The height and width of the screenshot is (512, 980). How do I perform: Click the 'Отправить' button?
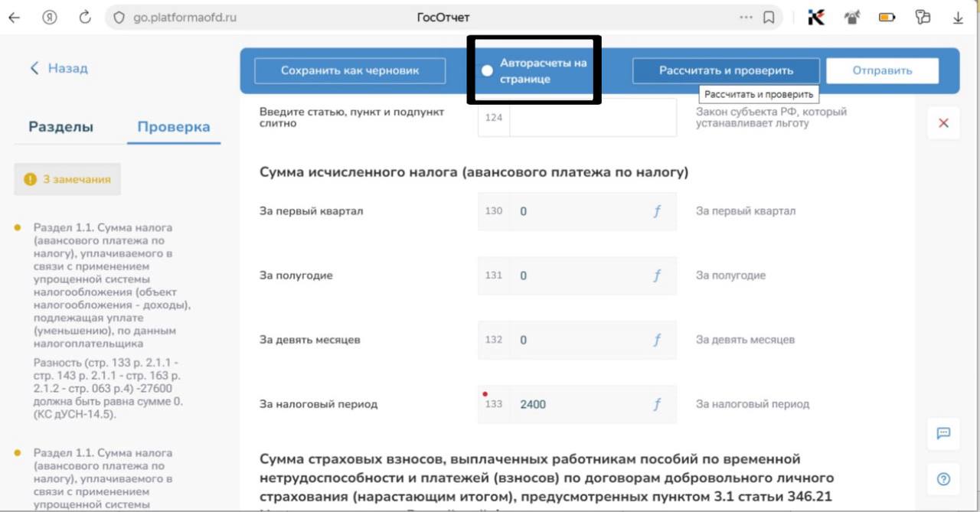tap(882, 70)
